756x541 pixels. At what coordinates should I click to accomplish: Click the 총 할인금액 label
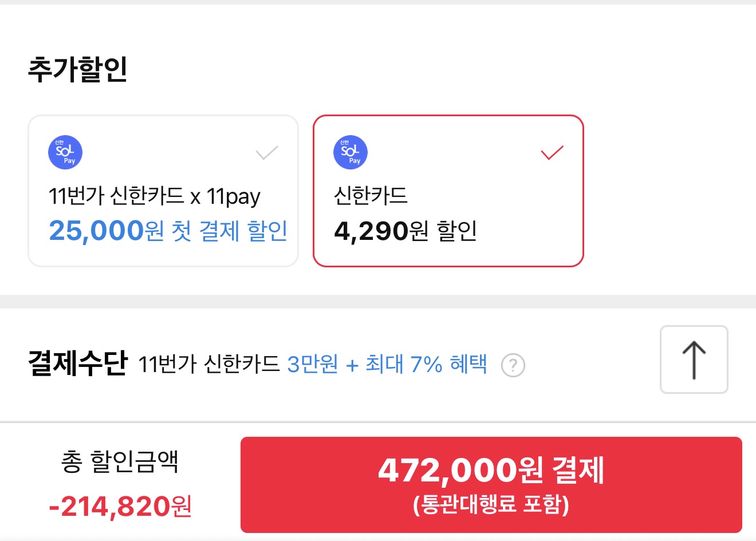pyautogui.click(x=120, y=462)
